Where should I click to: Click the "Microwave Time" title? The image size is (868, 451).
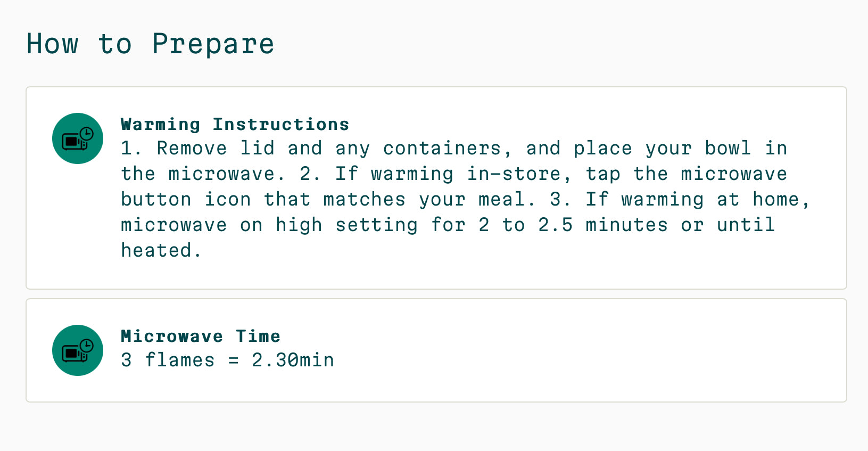(201, 336)
